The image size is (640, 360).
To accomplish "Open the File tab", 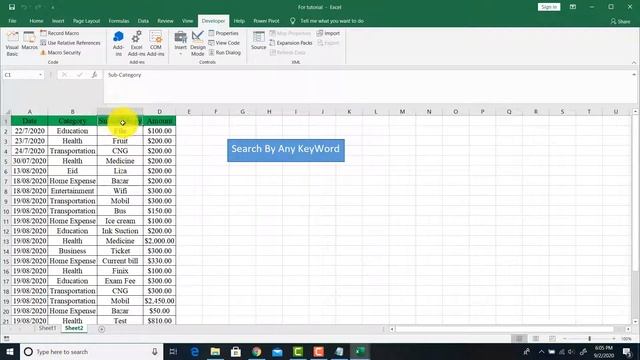I will tap(12, 21).
